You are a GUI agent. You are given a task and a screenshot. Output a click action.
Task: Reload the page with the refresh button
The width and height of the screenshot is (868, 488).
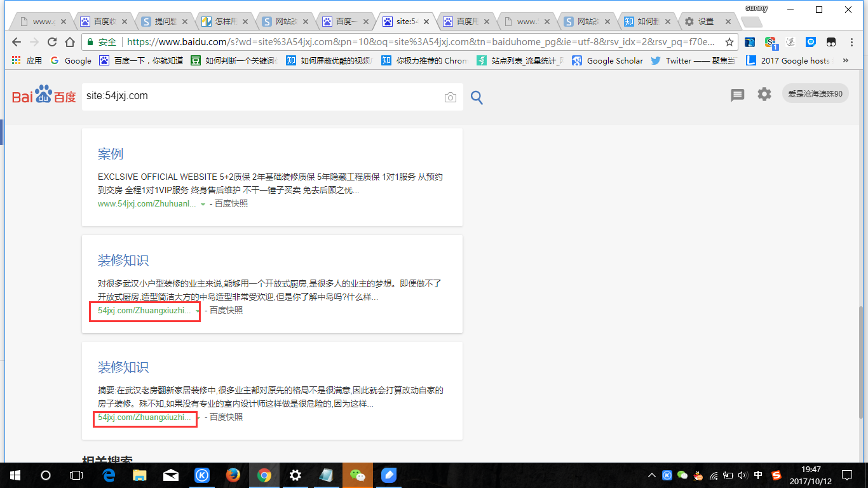click(x=52, y=42)
